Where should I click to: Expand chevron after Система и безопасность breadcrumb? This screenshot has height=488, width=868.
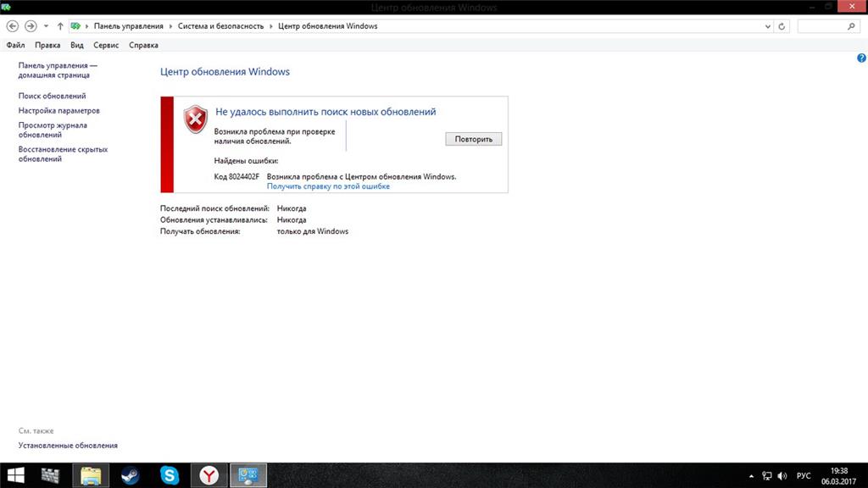[270, 26]
